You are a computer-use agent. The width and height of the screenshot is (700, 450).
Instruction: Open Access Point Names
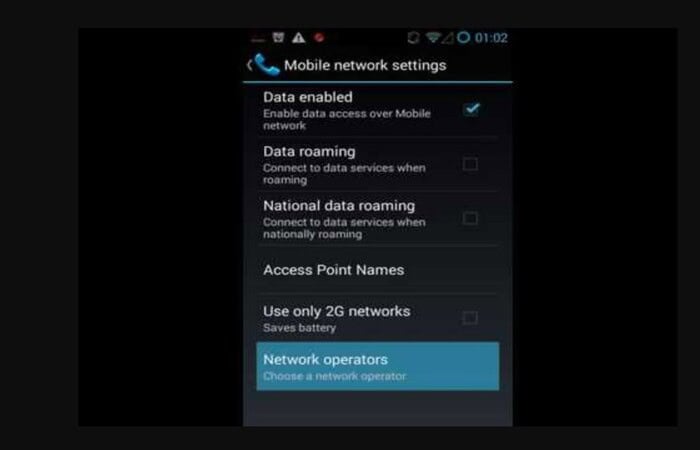(378, 270)
